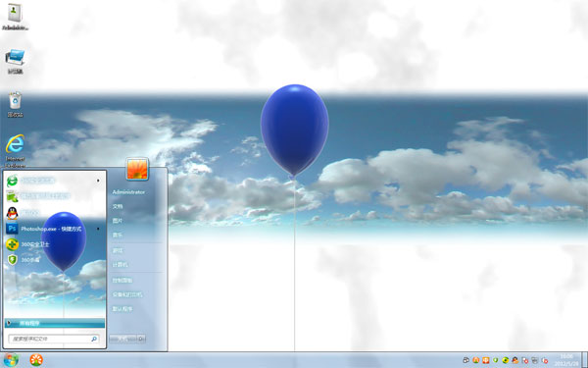Viewport: 588px width, 368px height.
Task: Open Administrator folder link in Start menu
Action: click(128, 192)
